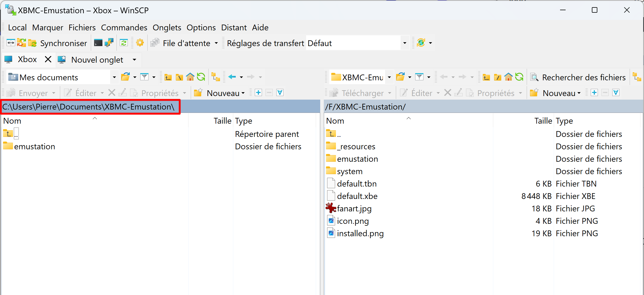Click the filter funnel icon in remote panel
The height and width of the screenshot is (295, 644).
419,77
